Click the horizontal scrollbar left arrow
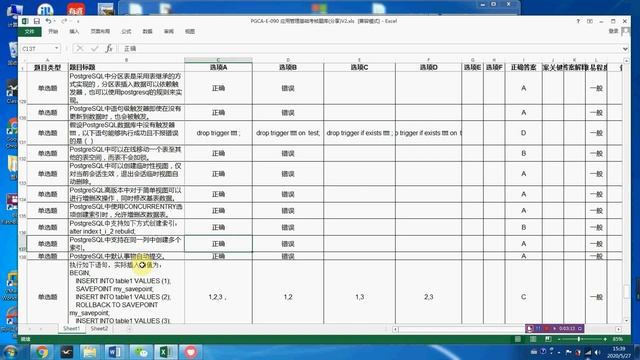Viewport: 640px width, 360px height. 396,329
